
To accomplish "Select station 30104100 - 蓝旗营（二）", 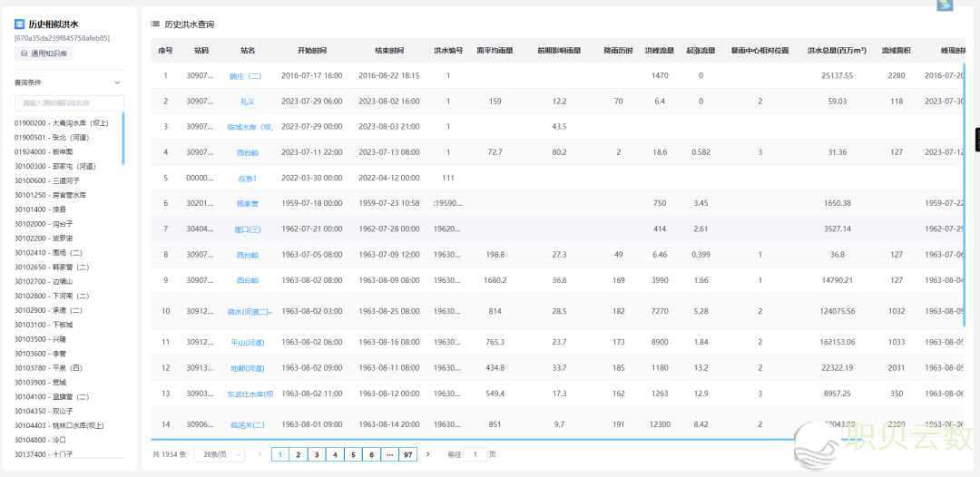I will point(52,396).
